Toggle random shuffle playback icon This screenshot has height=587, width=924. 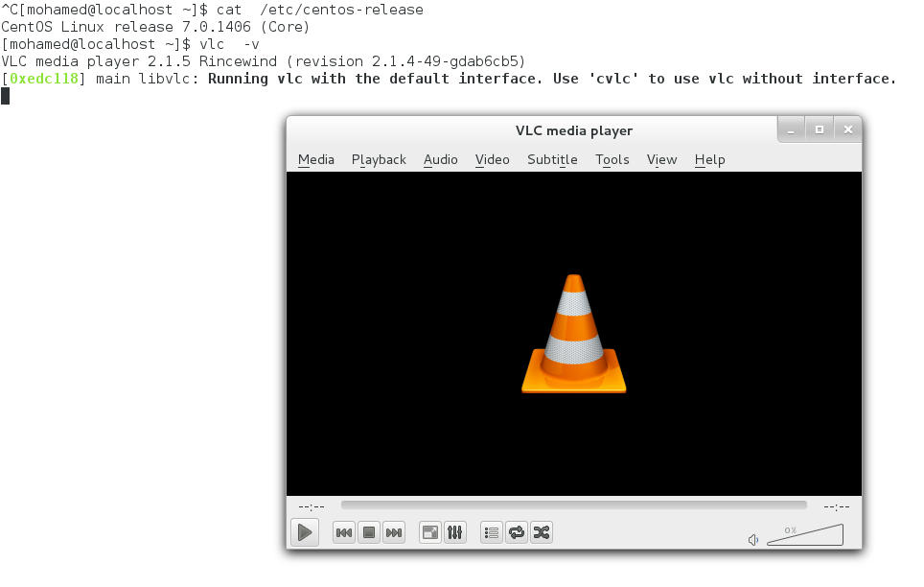pos(541,532)
